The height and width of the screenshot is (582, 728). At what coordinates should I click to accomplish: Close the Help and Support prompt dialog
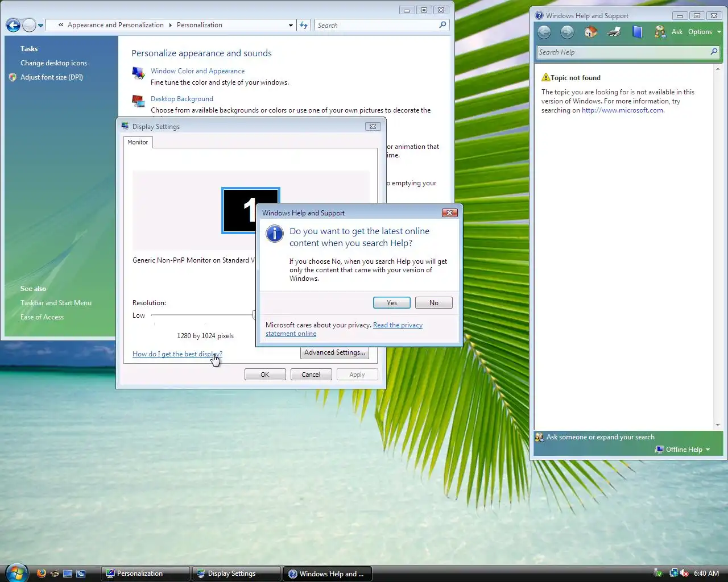pos(450,213)
